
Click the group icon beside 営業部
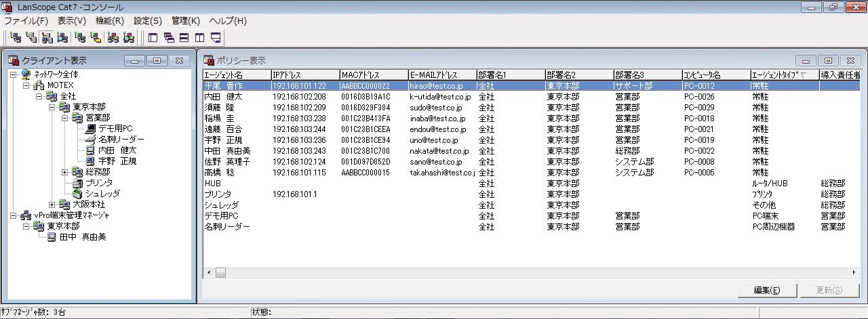tap(77, 118)
